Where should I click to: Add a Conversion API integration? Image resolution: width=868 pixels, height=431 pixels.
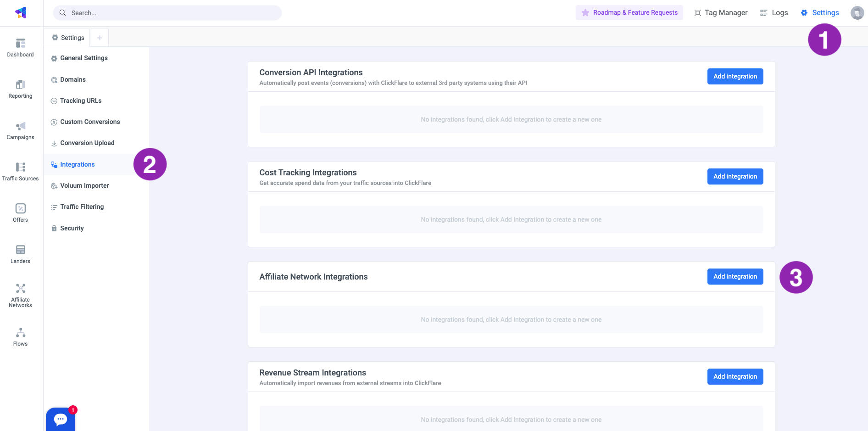(x=735, y=77)
